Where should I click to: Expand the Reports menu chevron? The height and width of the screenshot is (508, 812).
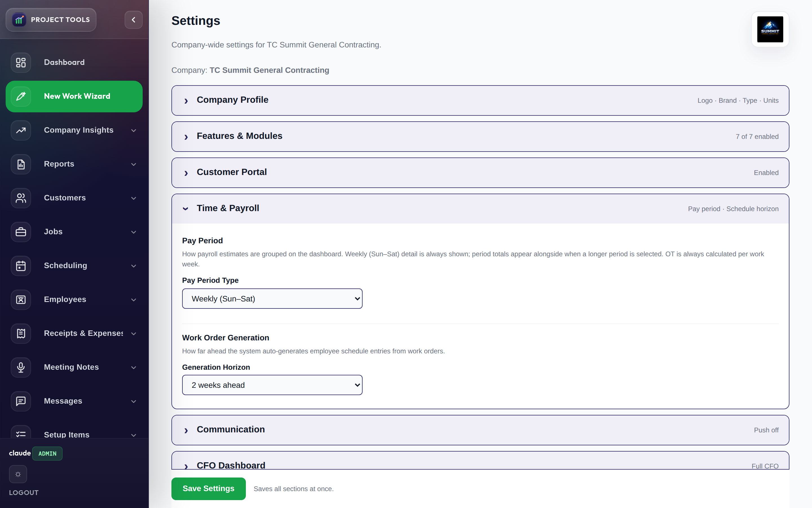pyautogui.click(x=134, y=164)
